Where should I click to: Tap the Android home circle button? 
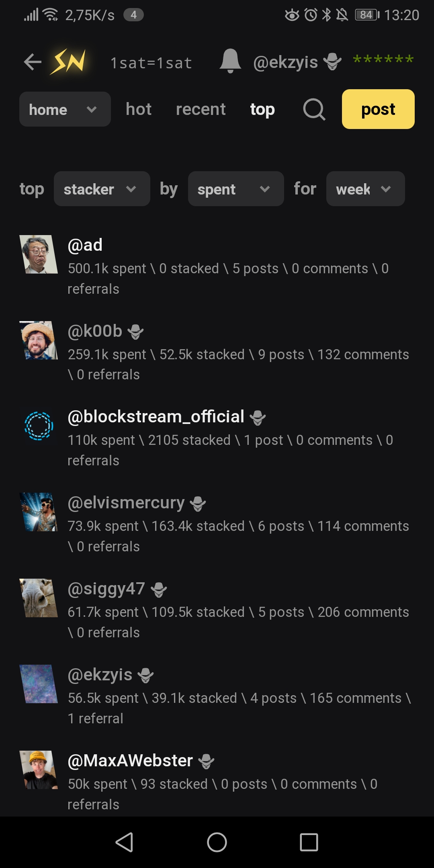click(217, 842)
